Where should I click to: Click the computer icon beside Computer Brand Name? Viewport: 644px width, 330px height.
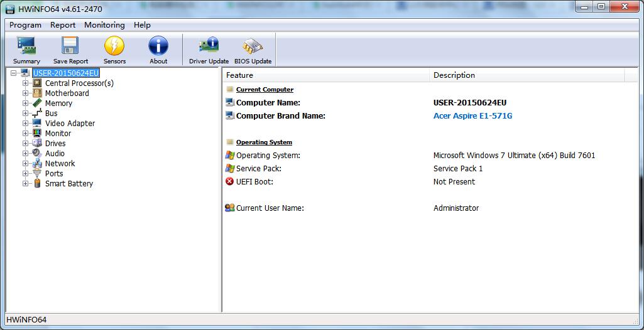tap(229, 115)
